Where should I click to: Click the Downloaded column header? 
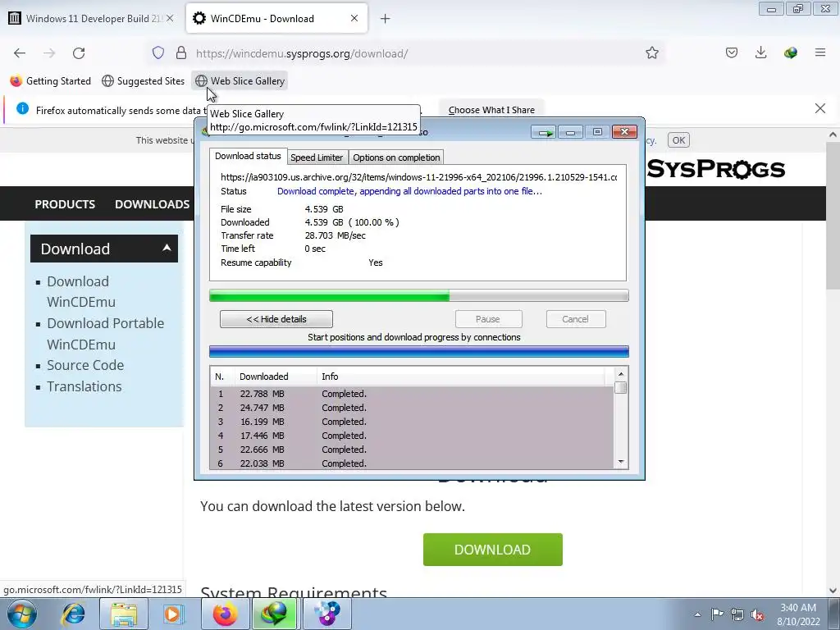276,377
